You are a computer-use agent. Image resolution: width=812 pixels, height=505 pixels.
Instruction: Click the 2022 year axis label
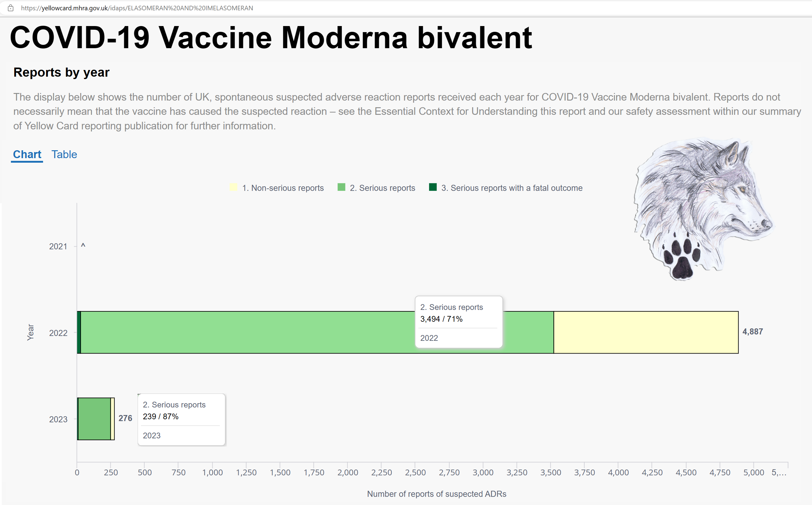click(58, 333)
